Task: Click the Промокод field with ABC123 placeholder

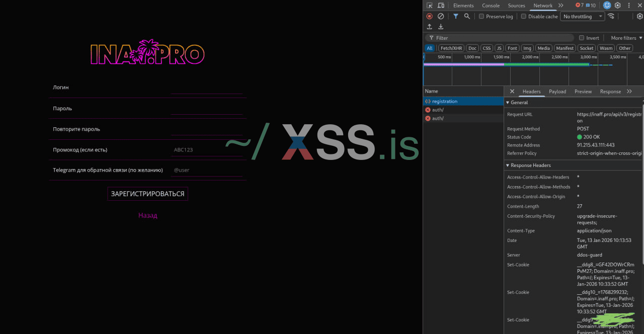Action: [x=207, y=149]
